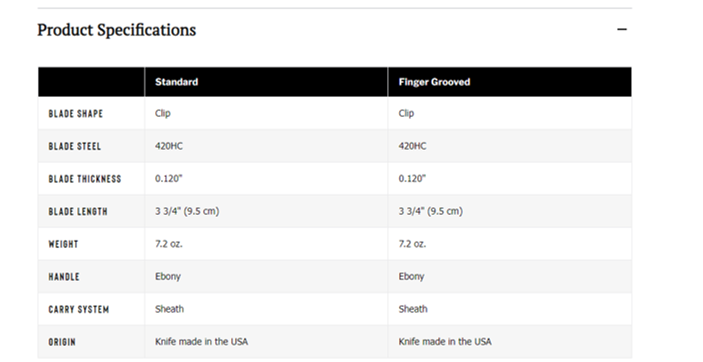The image size is (703, 362).
Task: Click Standard Ebony handle value
Action: tap(168, 277)
